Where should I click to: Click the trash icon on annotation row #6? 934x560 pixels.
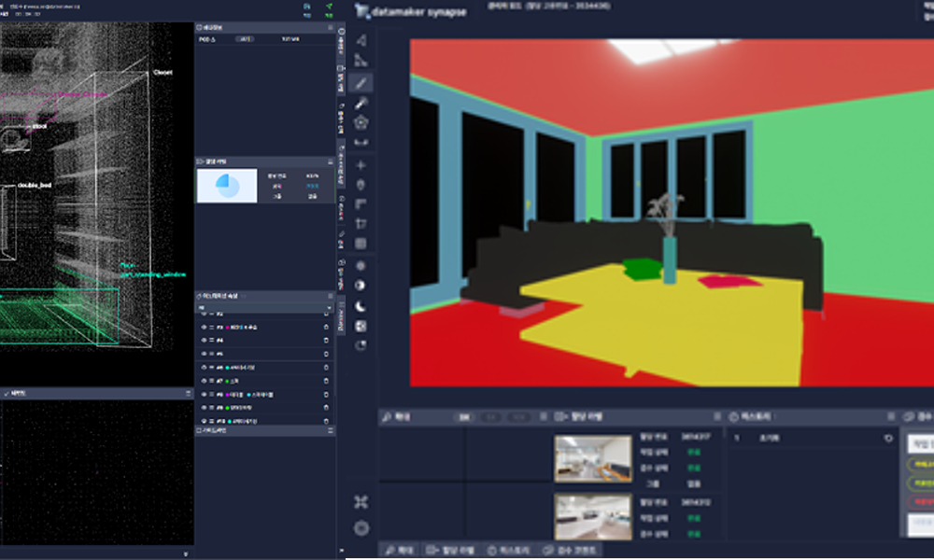[326, 368]
